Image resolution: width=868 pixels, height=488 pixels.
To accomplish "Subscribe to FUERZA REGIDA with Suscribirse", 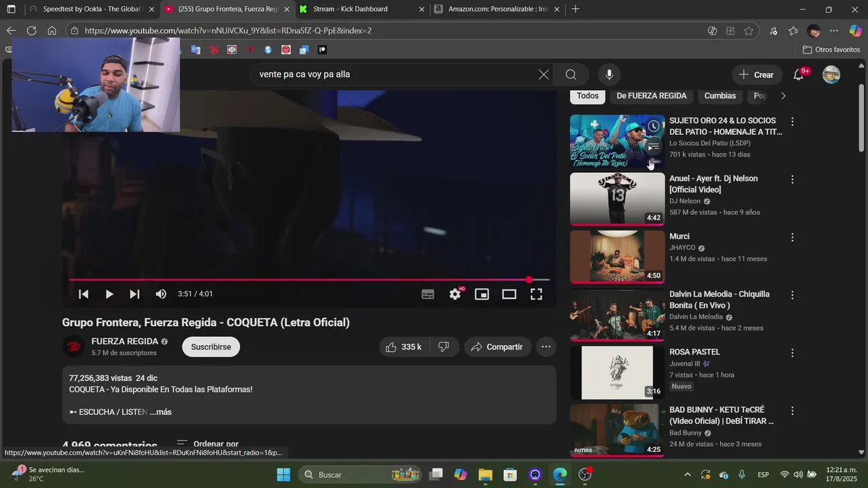I will pos(211,347).
